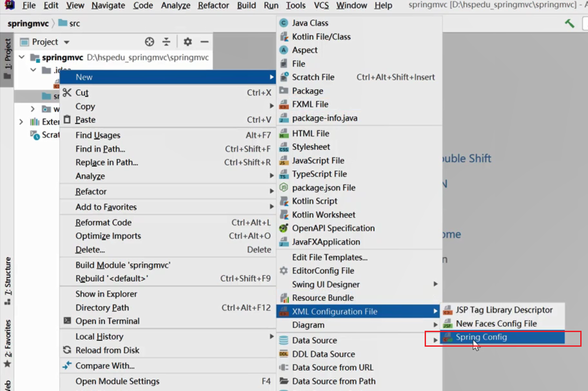Select the OpenAPI Specification icon
This screenshot has width=588, height=391.
click(x=284, y=228)
